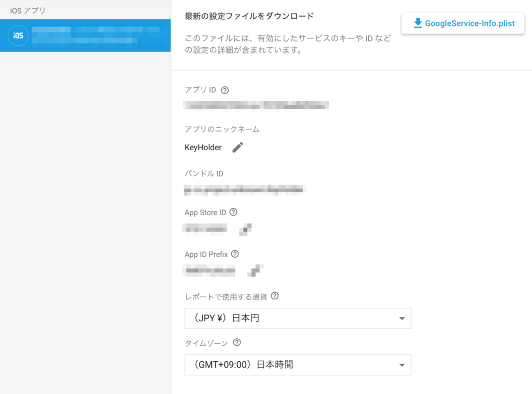
Task: Click the help icon beside App Store ID
Action: tap(233, 212)
